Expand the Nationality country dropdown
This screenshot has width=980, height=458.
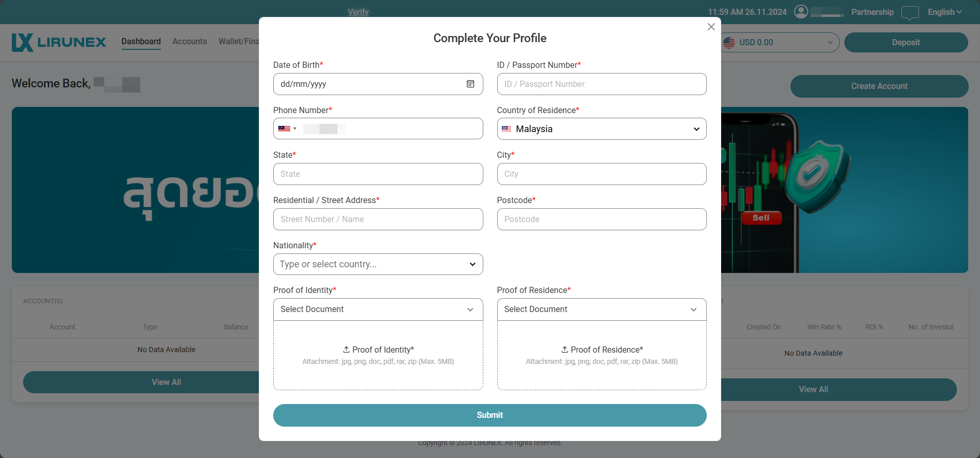[378, 264]
